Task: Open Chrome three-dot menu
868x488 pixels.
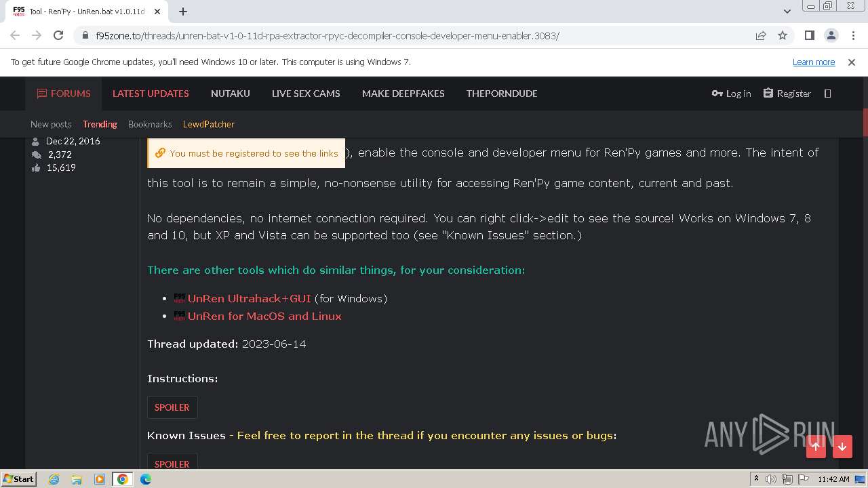Action: pos(852,35)
